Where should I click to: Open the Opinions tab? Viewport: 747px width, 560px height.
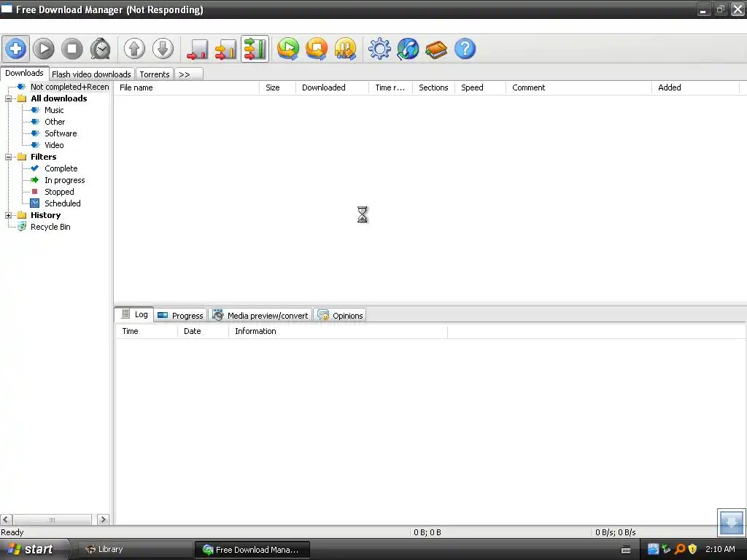coord(341,315)
